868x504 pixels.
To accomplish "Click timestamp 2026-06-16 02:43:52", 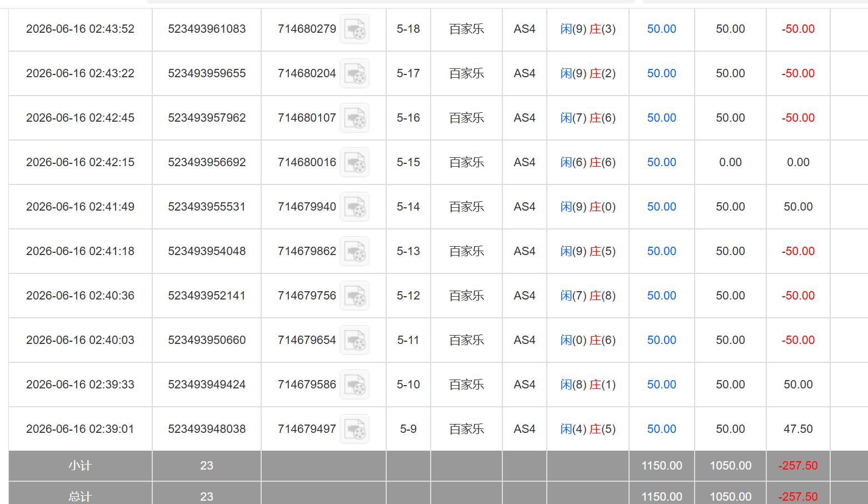I will (80, 29).
